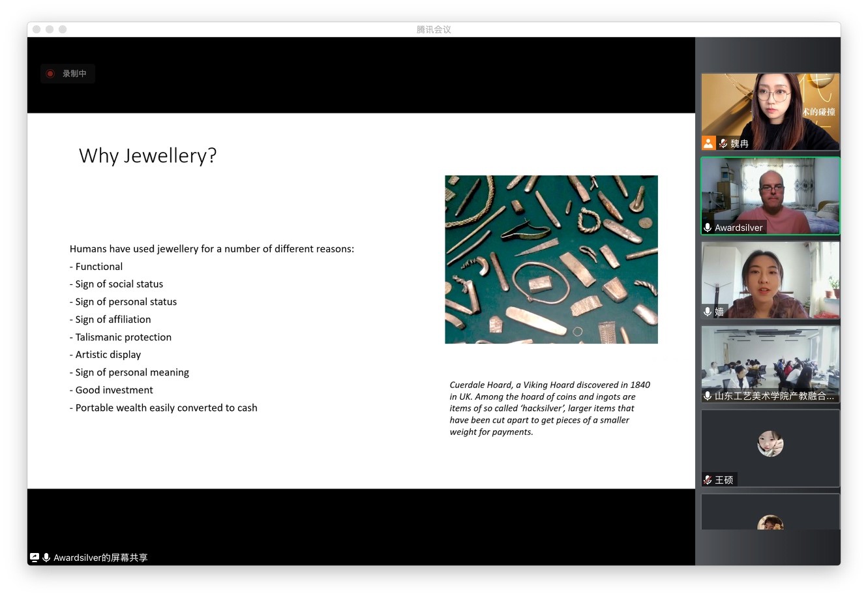
Task: Click the muted microphone icon next to 魏冉
Action: coord(723,143)
